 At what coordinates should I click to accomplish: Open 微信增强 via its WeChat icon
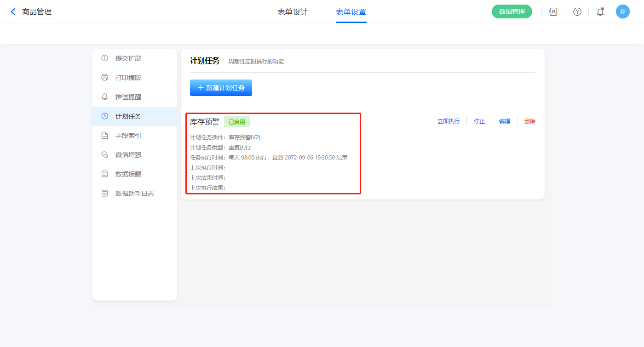[x=105, y=155]
